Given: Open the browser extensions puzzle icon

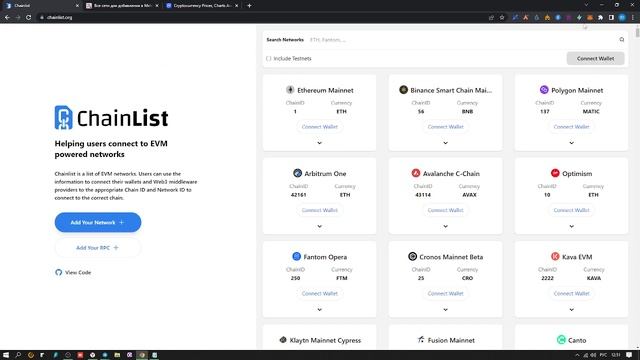Looking at the screenshot, I should pos(600,17).
